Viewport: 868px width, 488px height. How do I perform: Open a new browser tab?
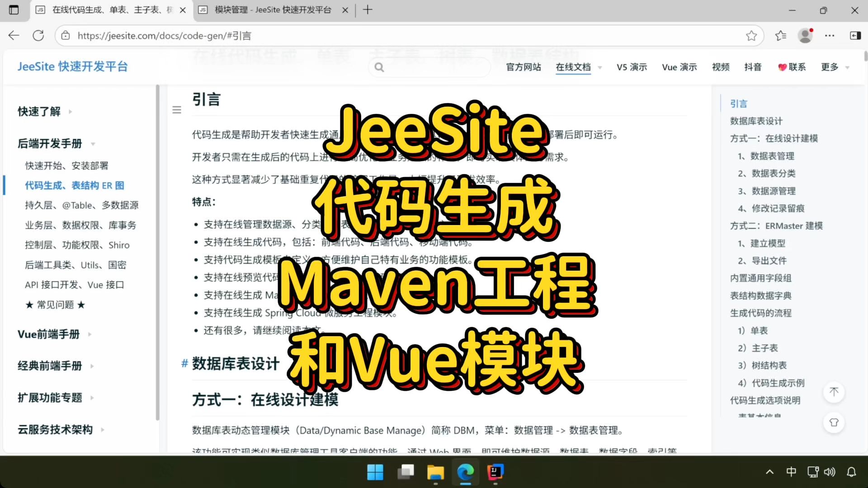(368, 10)
